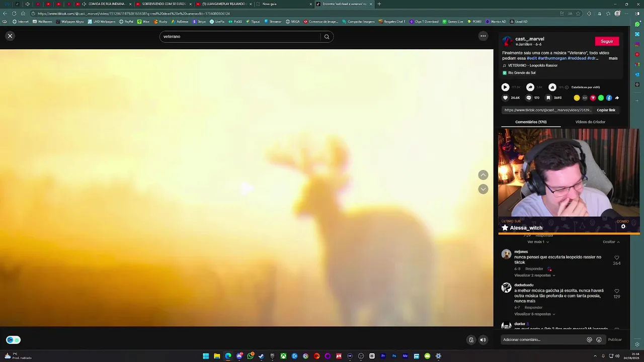This screenshot has width=644, height=362.
Task: Click the vidIQ statistics info icon
Action: [x=567, y=87]
